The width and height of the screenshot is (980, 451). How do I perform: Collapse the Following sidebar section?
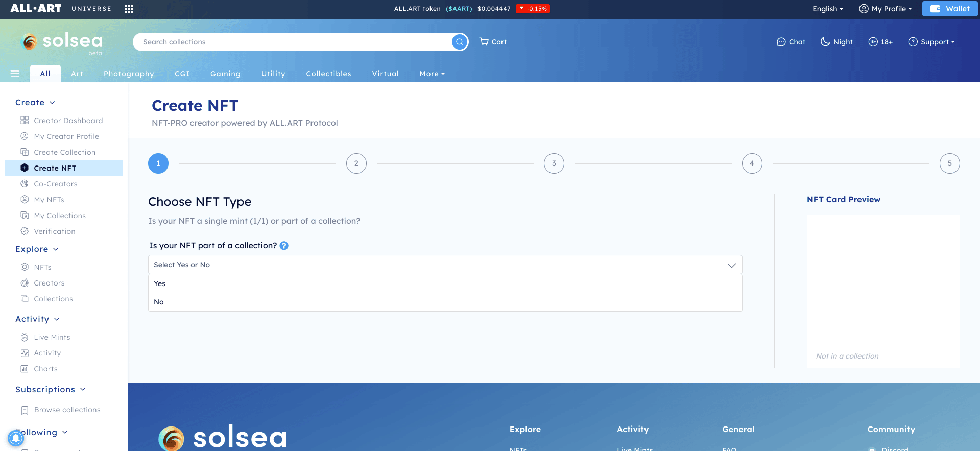pos(42,433)
